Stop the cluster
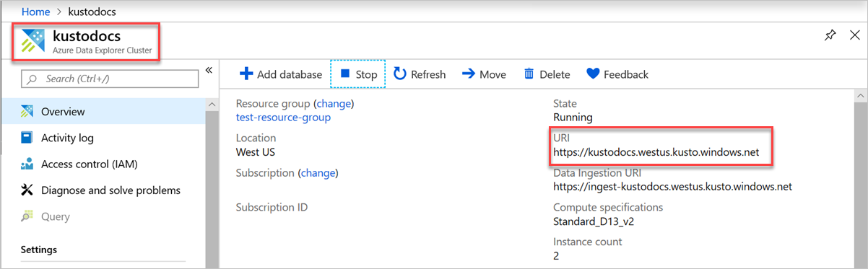The width and height of the screenshot is (868, 269). point(358,74)
